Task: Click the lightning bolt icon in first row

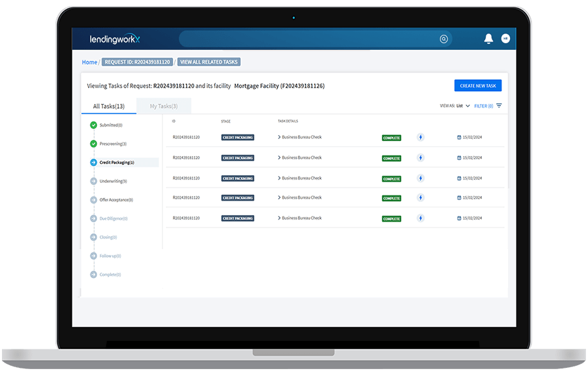Action: [x=421, y=138]
